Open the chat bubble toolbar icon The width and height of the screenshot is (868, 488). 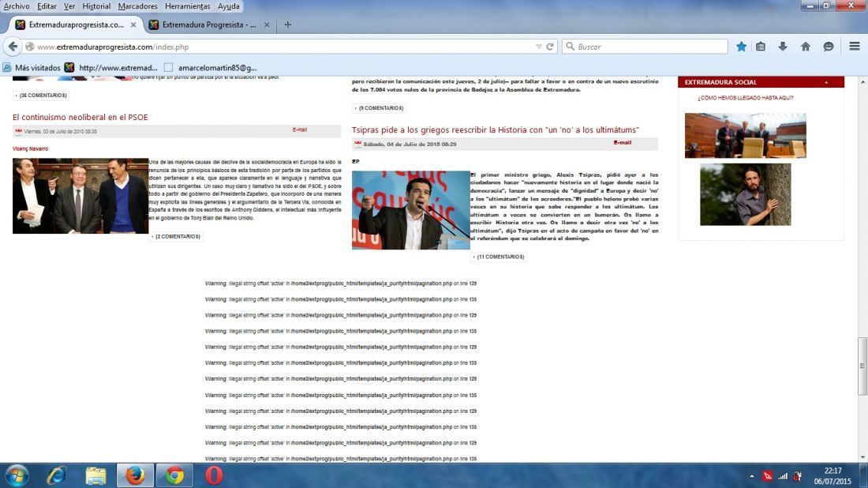tap(828, 47)
